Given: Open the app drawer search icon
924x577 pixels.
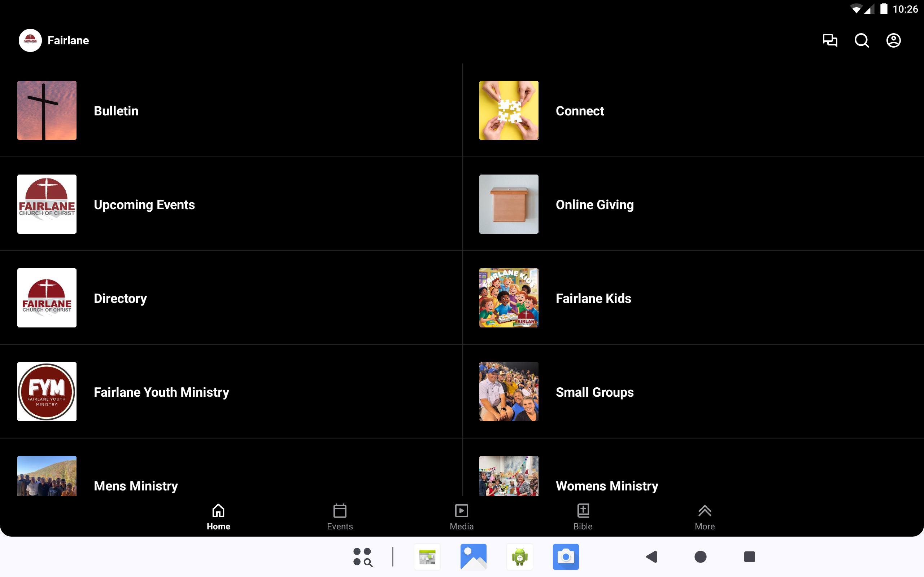Looking at the screenshot, I should click(362, 557).
